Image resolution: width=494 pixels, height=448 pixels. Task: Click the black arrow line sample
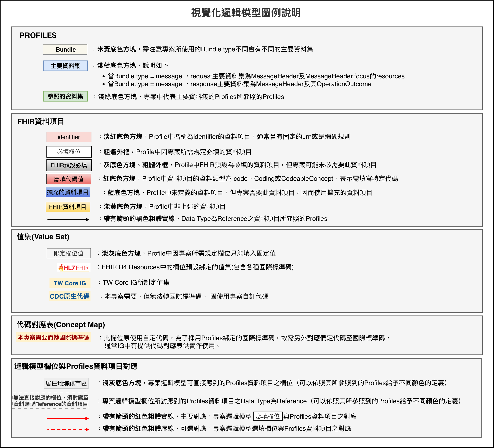pyautogui.click(x=68, y=220)
